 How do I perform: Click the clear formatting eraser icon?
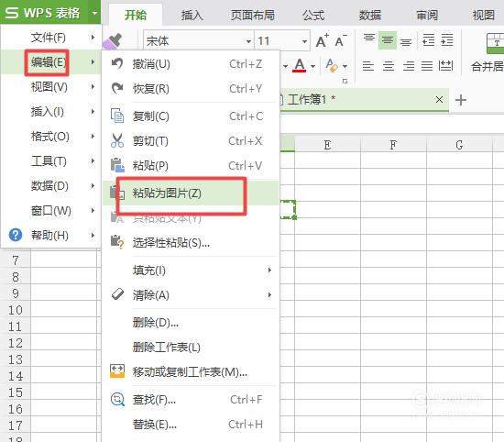(332, 66)
